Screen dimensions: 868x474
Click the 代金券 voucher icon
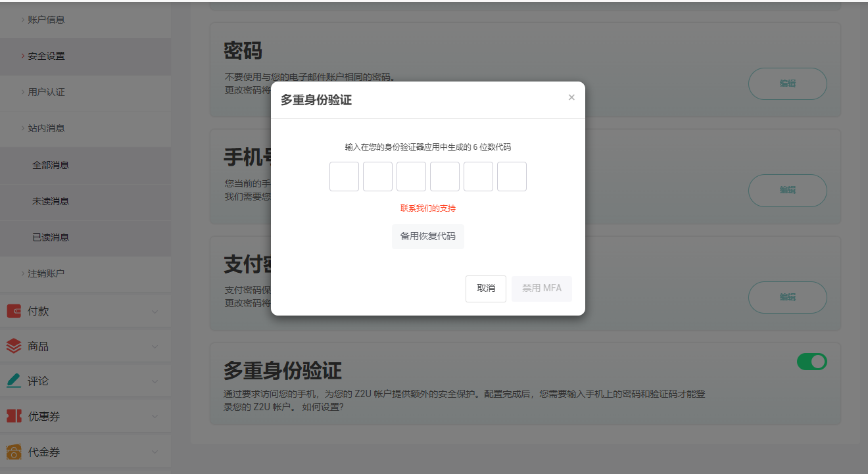point(14,452)
